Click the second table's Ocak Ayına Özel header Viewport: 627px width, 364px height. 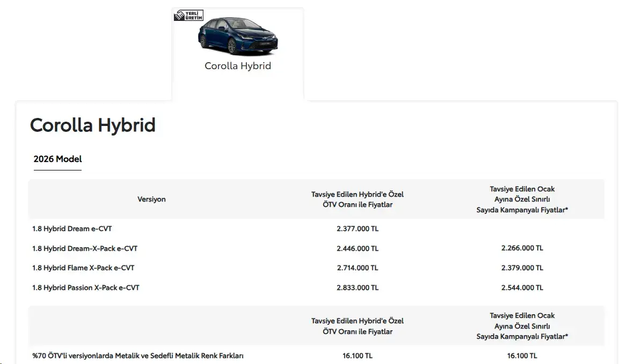(x=522, y=326)
